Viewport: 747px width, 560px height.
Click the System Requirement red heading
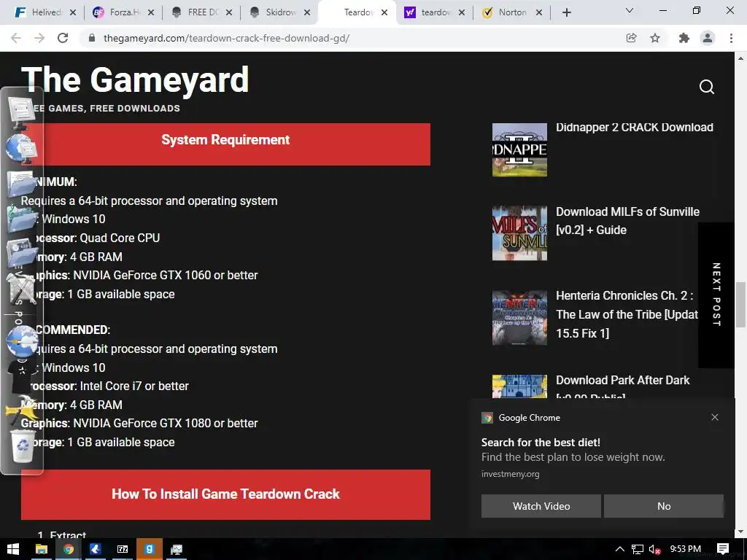click(x=225, y=144)
